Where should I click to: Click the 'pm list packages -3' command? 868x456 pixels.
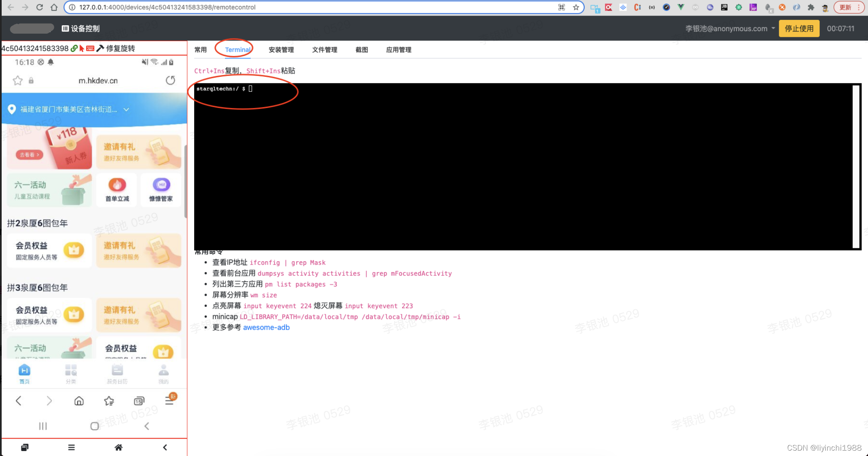[x=301, y=284]
